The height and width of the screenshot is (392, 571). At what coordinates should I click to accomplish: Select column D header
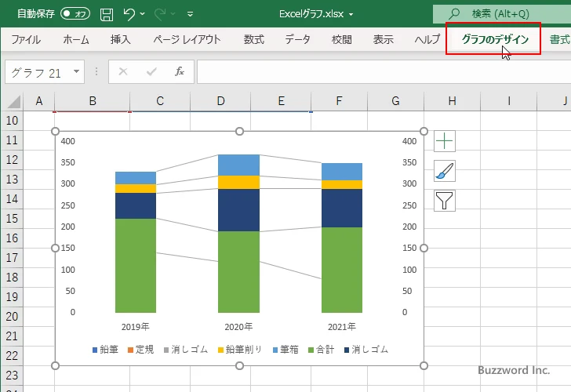pos(220,101)
